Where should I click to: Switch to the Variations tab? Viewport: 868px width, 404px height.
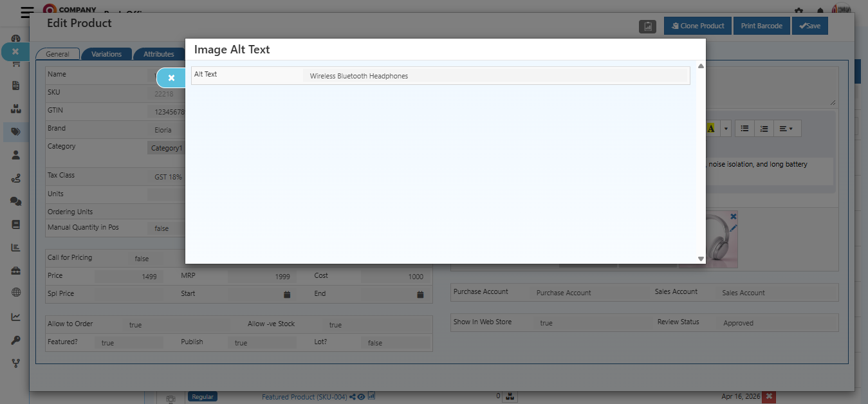coord(107,53)
